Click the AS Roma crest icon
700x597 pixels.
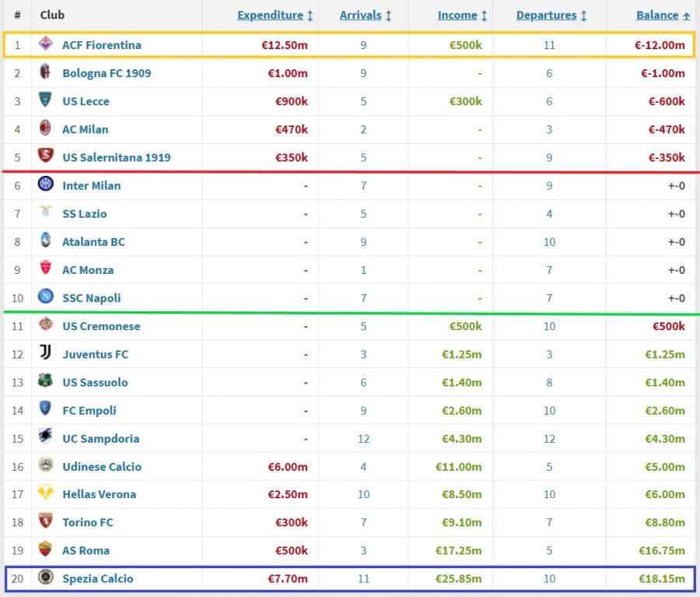coord(46,550)
